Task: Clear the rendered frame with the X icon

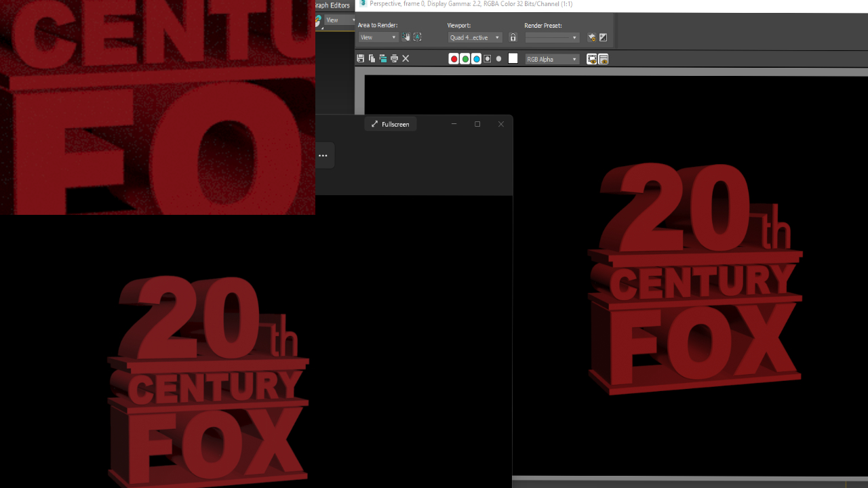Action: [406, 59]
